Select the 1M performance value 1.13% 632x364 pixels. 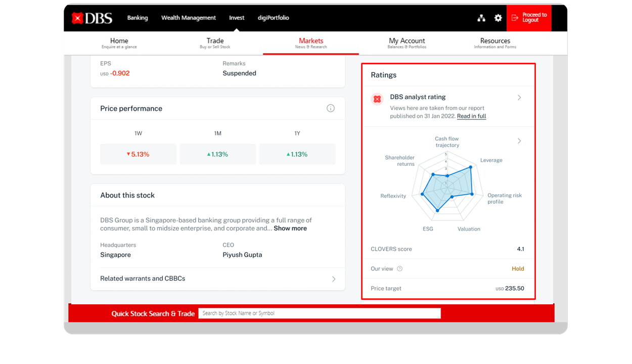point(217,154)
